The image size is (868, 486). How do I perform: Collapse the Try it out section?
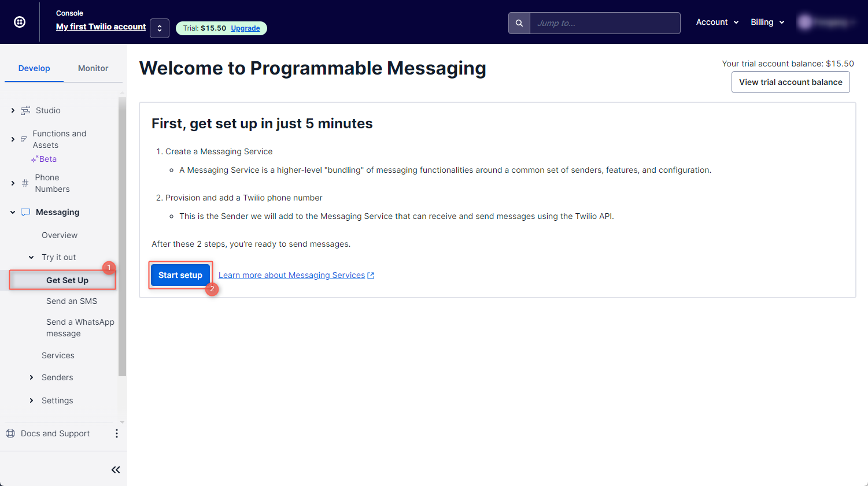[31, 257]
